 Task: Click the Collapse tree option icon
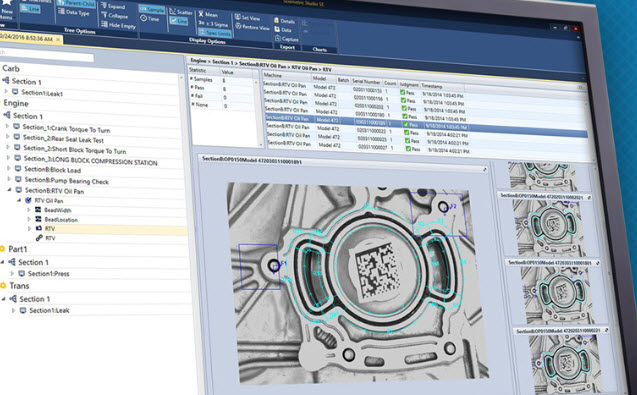(x=104, y=15)
